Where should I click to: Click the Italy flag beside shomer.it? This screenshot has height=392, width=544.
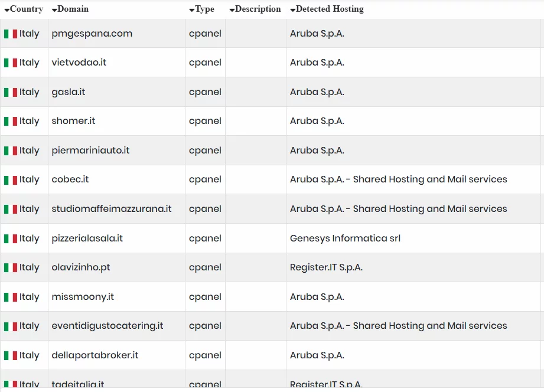coord(11,121)
